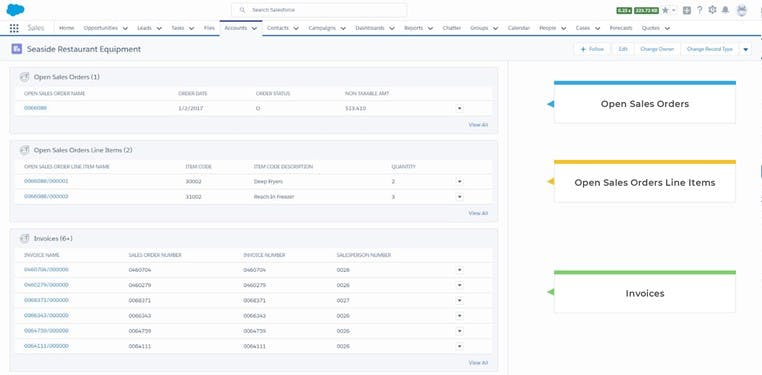This screenshot has height=375, width=762.
Task: Click the green 223.72 KB size badge
Action: 646,10
